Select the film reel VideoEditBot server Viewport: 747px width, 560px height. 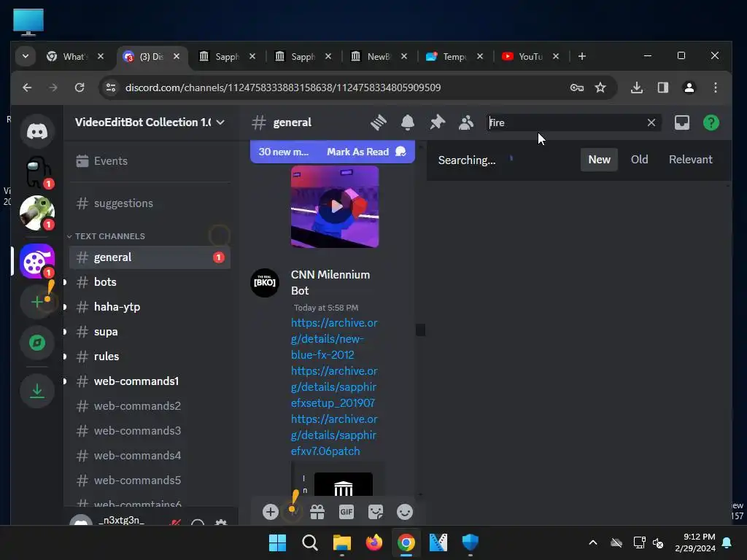[37, 261]
